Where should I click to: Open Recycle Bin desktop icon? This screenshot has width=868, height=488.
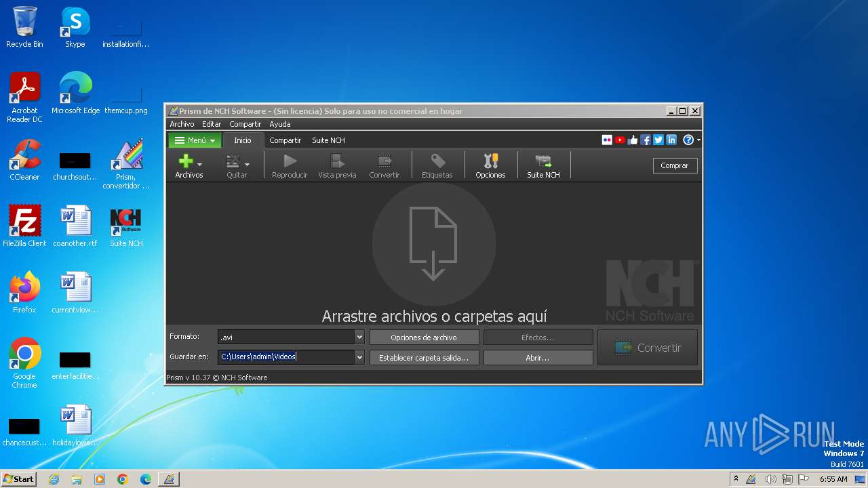tap(24, 27)
